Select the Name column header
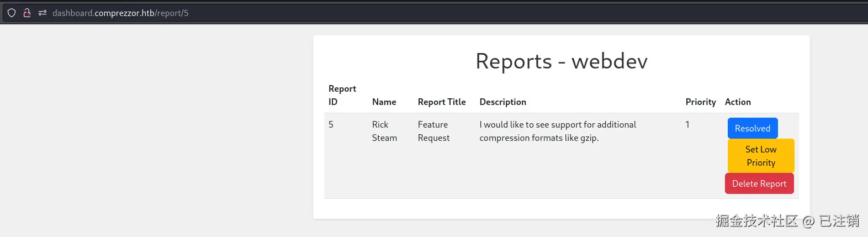 [x=384, y=102]
